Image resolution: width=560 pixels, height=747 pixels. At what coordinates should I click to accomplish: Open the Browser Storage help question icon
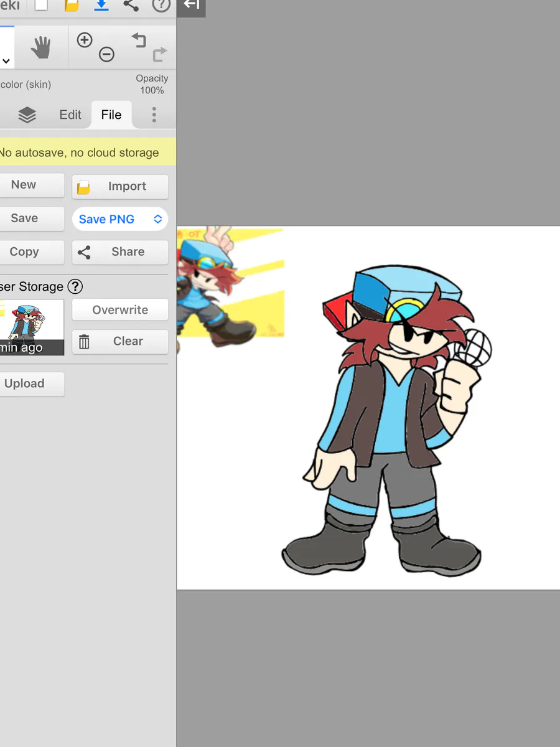pyautogui.click(x=75, y=286)
